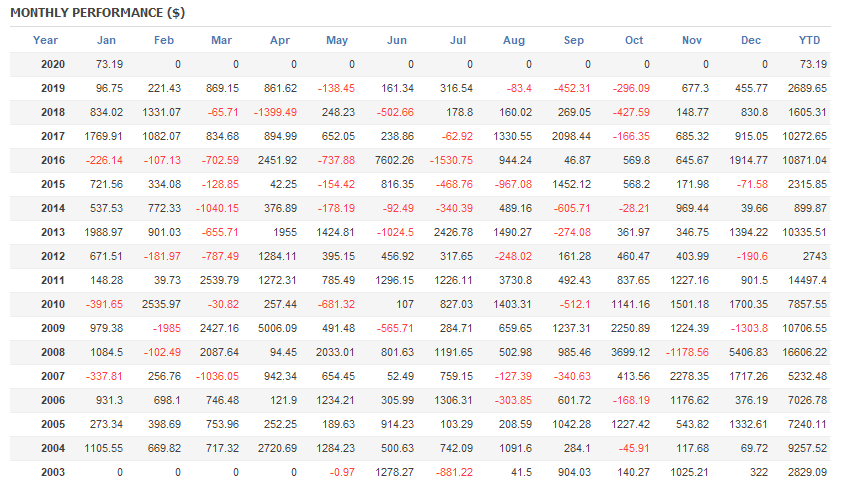The width and height of the screenshot is (843, 484).
Task: Click the -1399.49 April 2018 value
Action: [x=277, y=112]
